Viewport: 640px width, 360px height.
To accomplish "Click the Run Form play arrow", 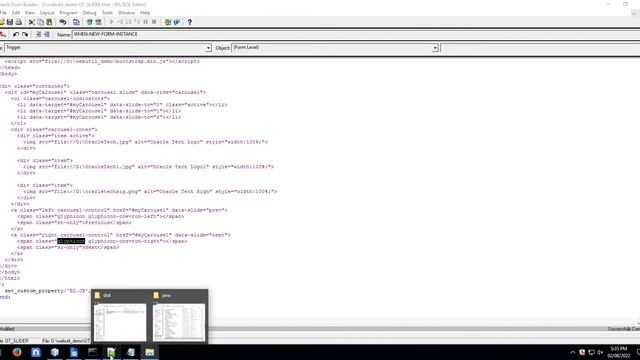I will pyautogui.click(x=111, y=22).
